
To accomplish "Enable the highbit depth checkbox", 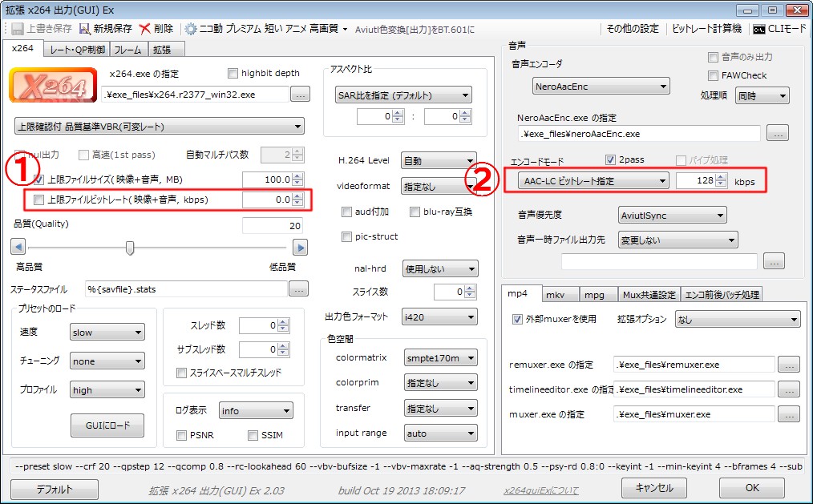I will [233, 74].
